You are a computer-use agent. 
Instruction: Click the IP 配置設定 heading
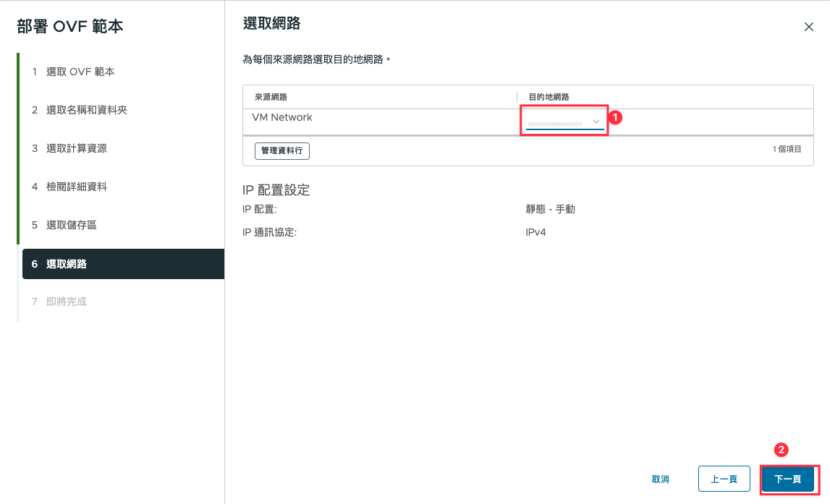pos(276,190)
